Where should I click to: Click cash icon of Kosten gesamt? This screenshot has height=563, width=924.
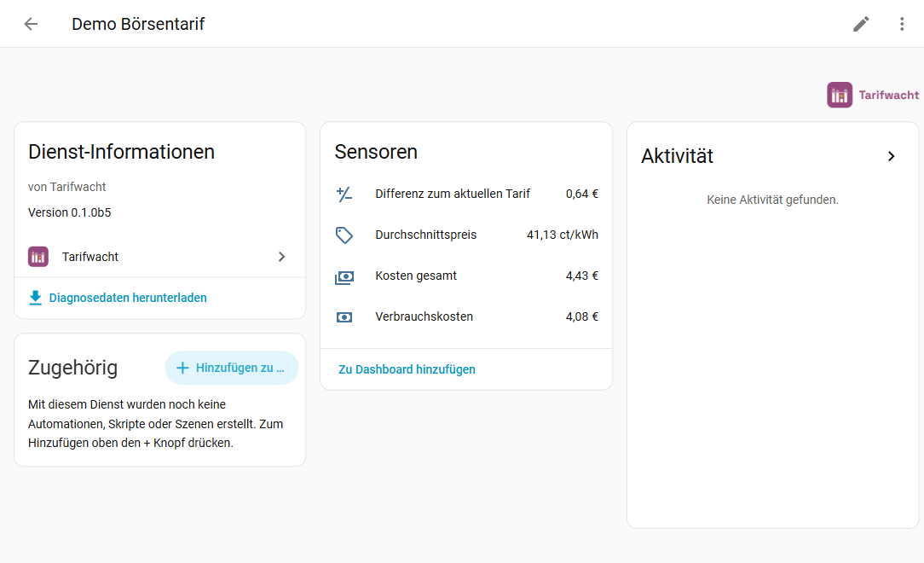click(344, 276)
